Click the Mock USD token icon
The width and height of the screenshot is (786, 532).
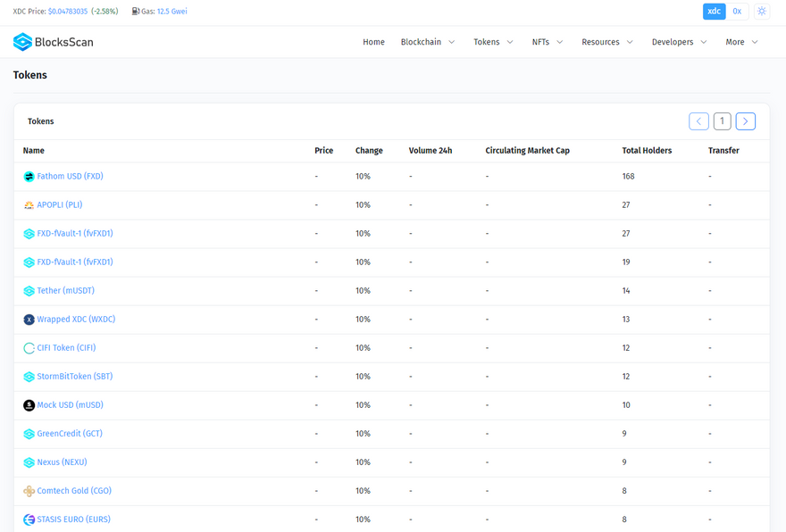[x=29, y=405]
